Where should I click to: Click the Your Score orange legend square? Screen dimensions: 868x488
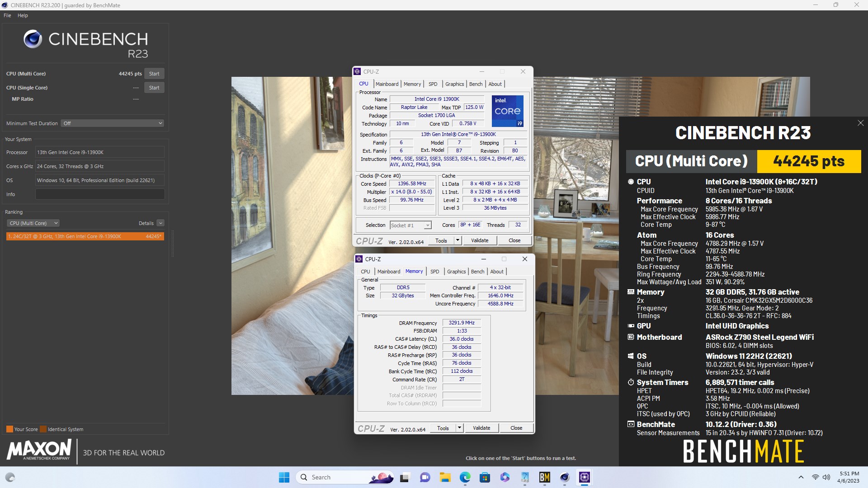coord(9,429)
